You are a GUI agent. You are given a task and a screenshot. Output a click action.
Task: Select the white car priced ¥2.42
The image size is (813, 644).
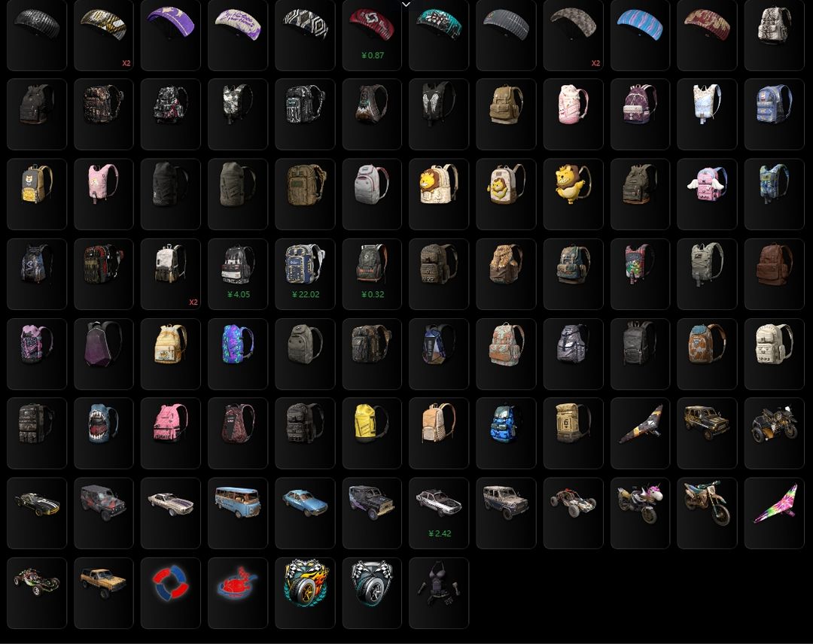pos(439,513)
